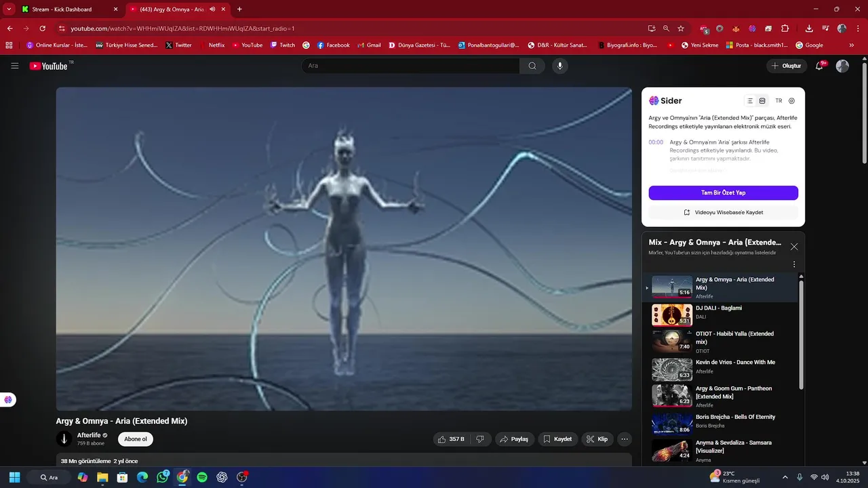Open WhatsApp from the taskbar
The width and height of the screenshot is (868, 488).
(x=162, y=477)
